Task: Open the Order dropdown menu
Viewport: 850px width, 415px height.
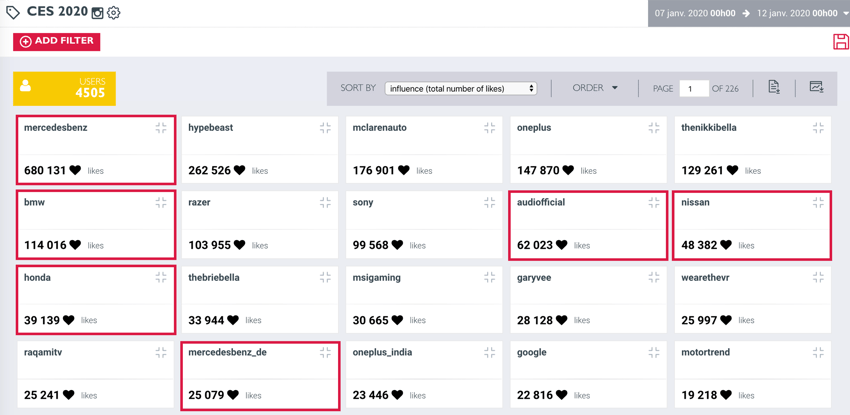Action: 595,88
